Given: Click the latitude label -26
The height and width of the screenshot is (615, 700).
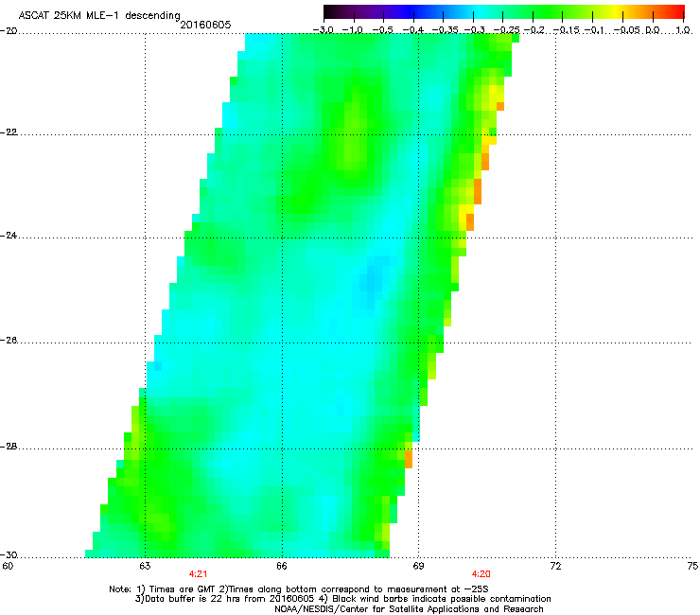Looking at the screenshot, I should [9, 341].
